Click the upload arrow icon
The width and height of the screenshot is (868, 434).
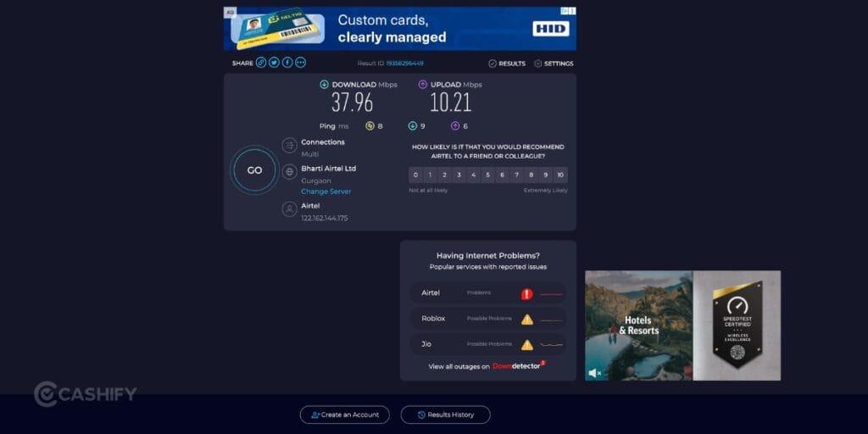tap(423, 85)
